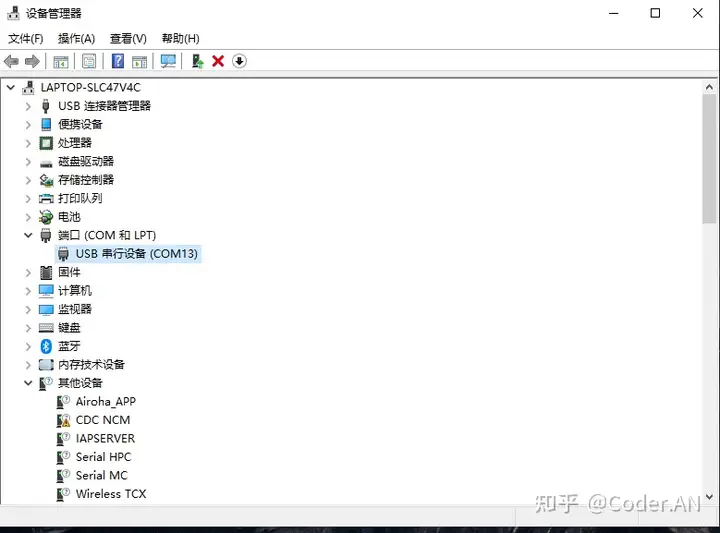
Task: Expand the 打印队列 node
Action: (x=28, y=198)
